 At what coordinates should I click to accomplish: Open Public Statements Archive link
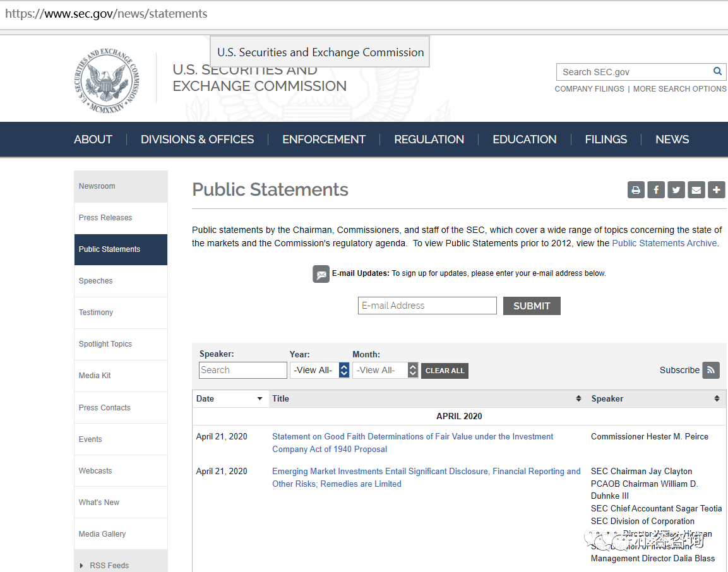pyautogui.click(x=664, y=243)
